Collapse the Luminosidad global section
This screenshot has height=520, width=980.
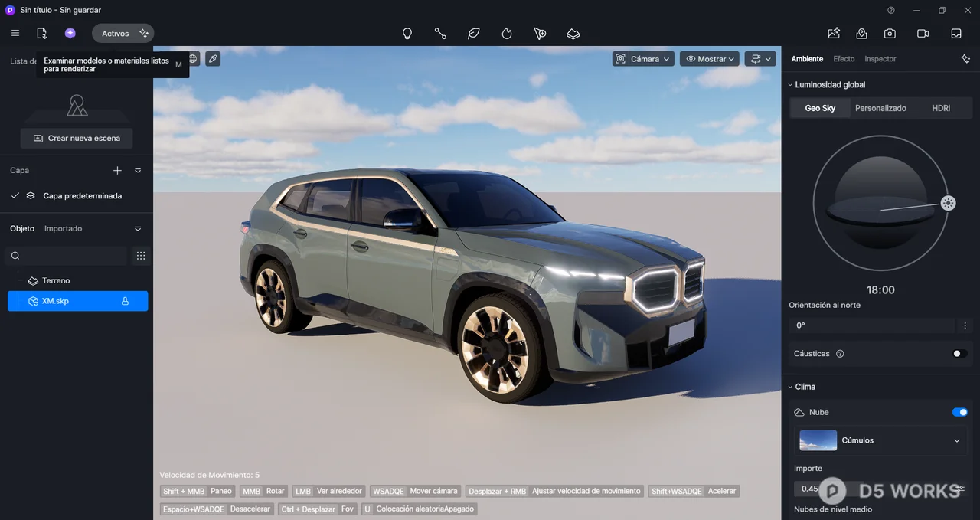(790, 85)
